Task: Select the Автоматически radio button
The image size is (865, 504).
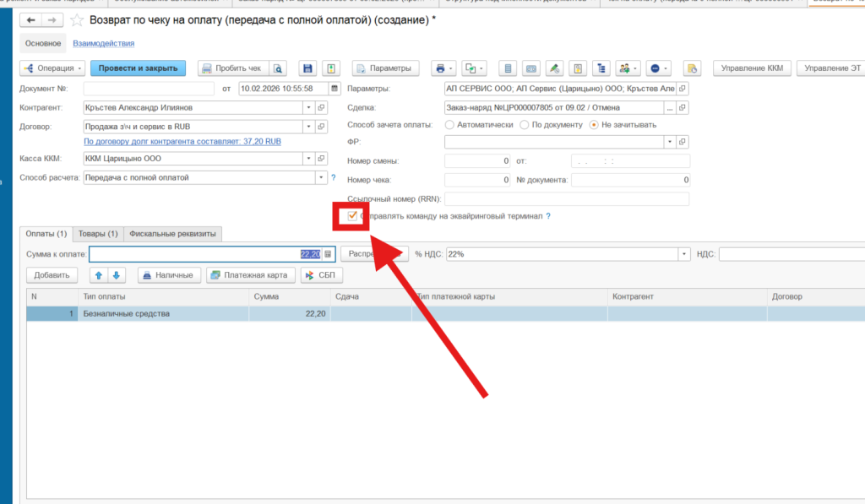Action: (449, 125)
